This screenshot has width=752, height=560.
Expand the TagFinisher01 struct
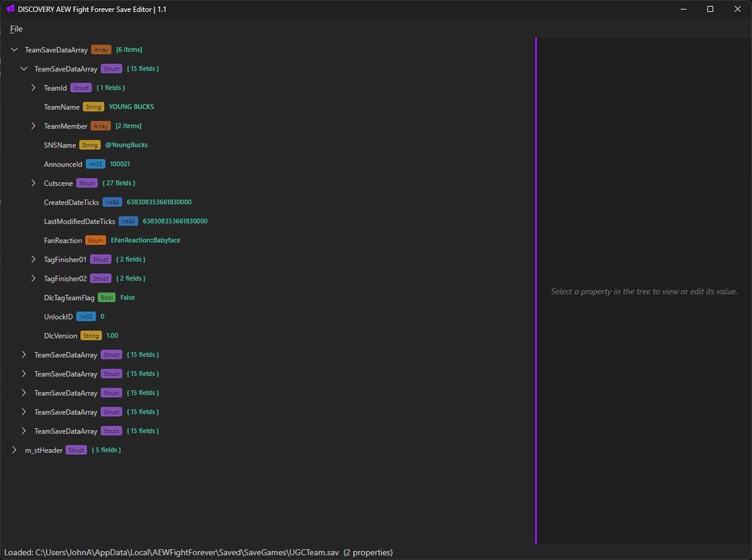pos(34,259)
